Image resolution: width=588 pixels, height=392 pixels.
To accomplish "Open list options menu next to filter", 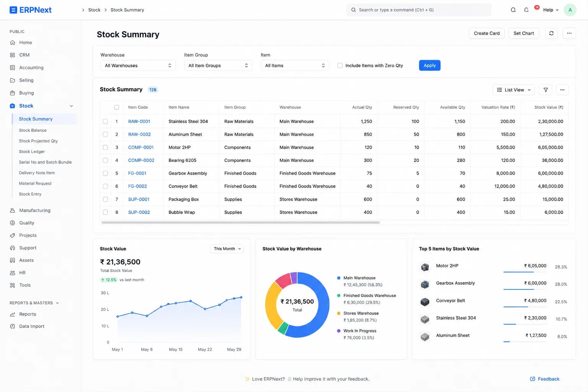I will (x=562, y=90).
